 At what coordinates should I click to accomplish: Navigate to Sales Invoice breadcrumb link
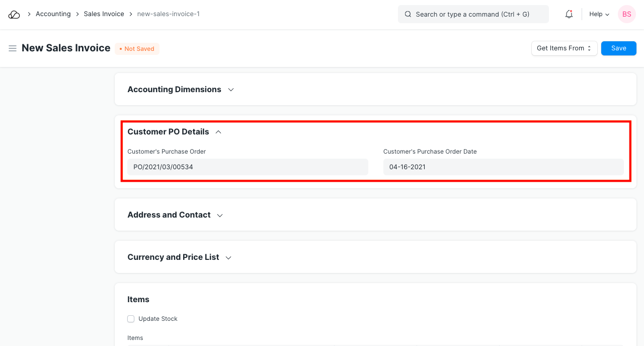pyautogui.click(x=104, y=14)
